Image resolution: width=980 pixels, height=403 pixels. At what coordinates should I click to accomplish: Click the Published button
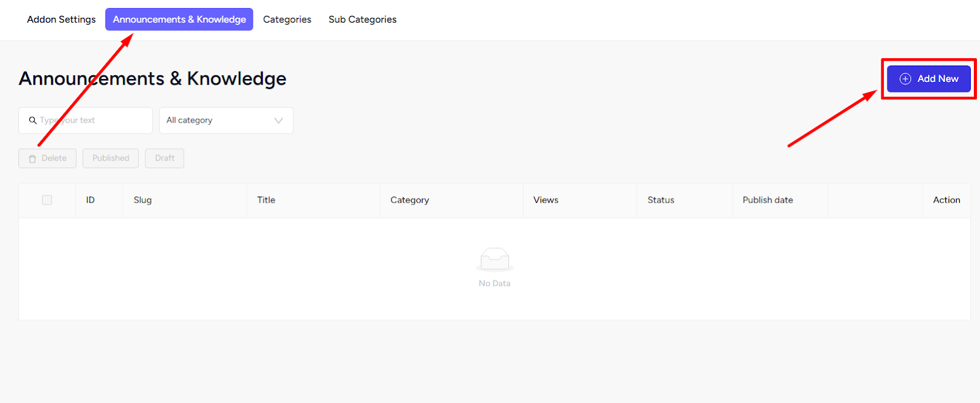(x=111, y=158)
